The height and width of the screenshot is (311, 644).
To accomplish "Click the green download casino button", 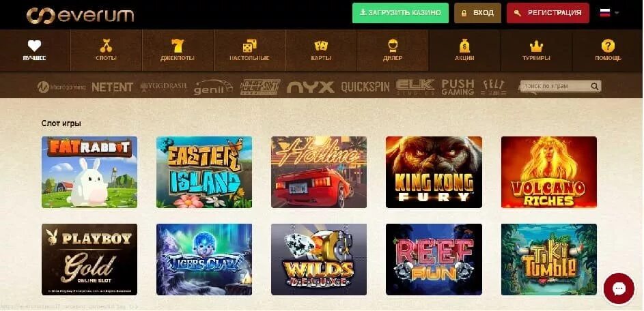I will pyautogui.click(x=400, y=13).
